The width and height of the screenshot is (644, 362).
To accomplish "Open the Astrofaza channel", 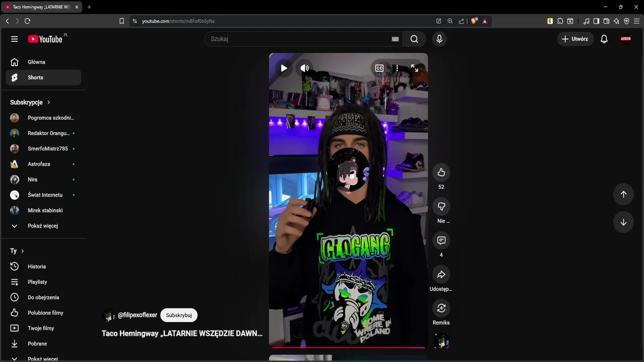I will pyautogui.click(x=43, y=164).
